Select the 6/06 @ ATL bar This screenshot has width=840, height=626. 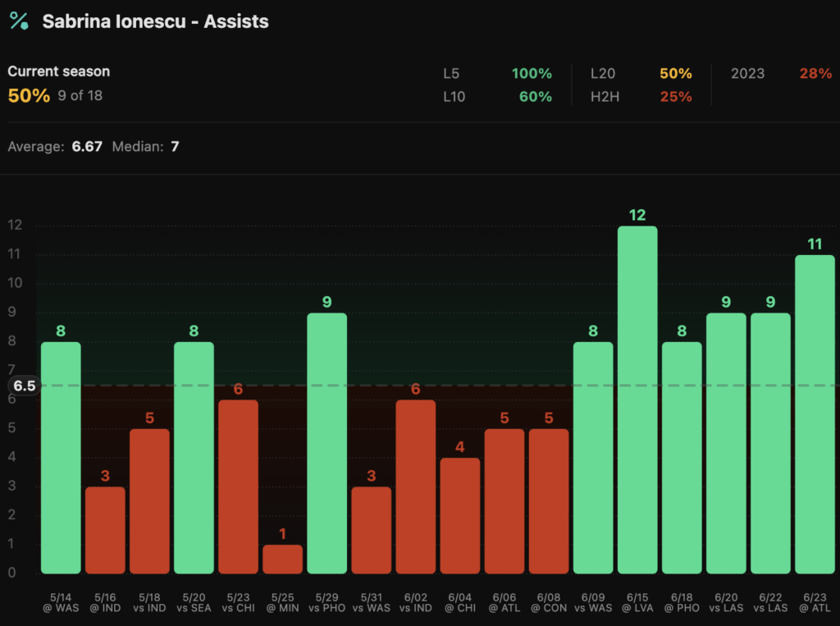click(504, 501)
